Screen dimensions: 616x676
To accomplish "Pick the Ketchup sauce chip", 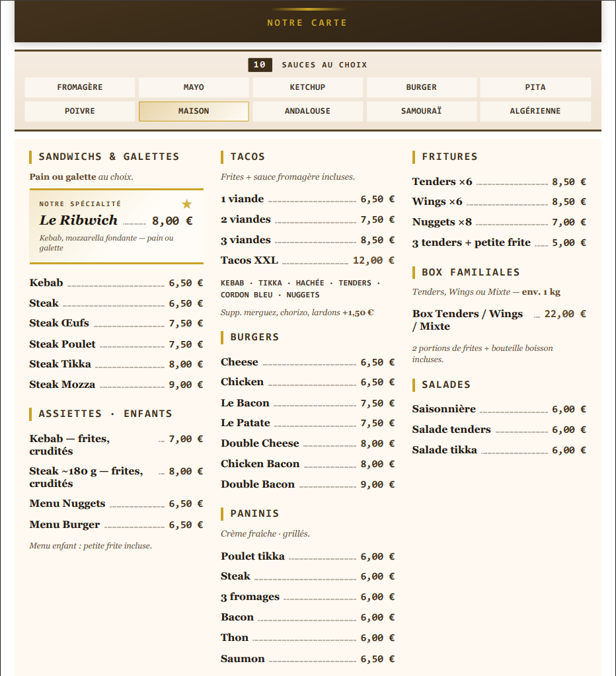I will point(307,87).
